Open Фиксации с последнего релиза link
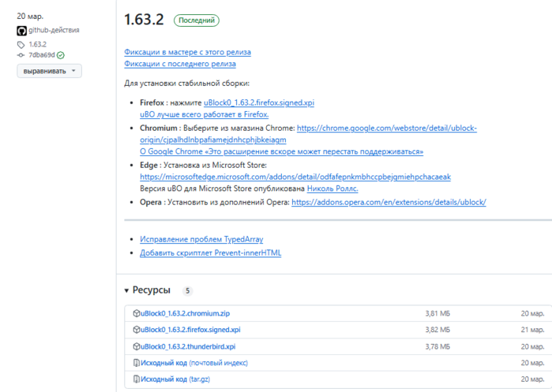 (180, 64)
